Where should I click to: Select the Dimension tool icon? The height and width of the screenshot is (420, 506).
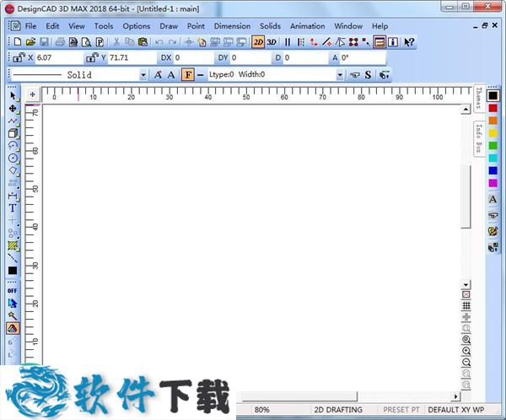pos(13,196)
